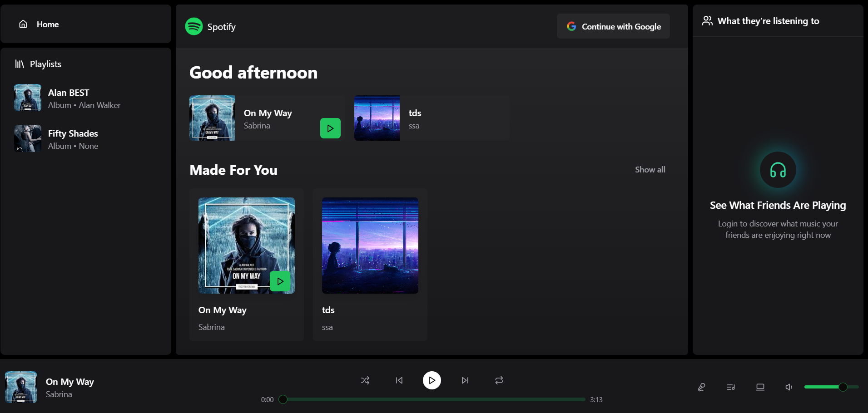Skip to next track
Image resolution: width=868 pixels, height=413 pixels.
[465, 380]
